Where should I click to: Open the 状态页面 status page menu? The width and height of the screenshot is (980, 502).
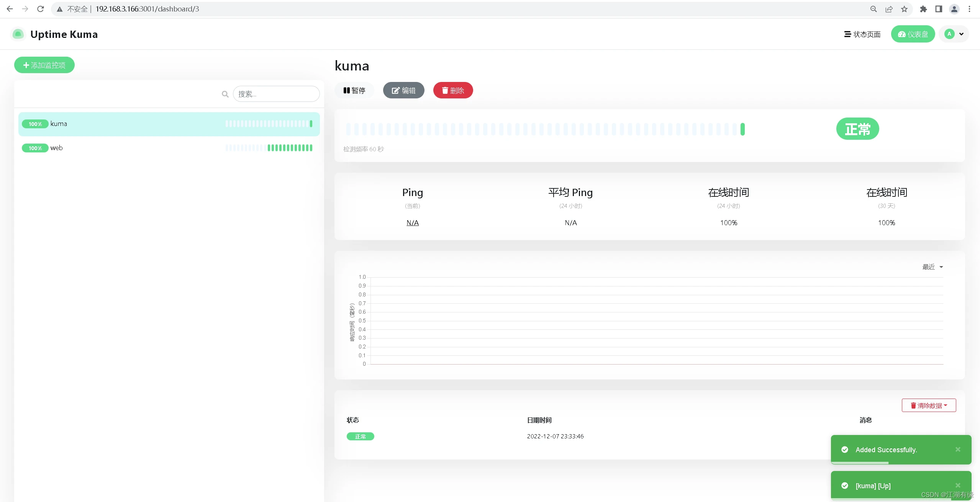[x=862, y=34]
